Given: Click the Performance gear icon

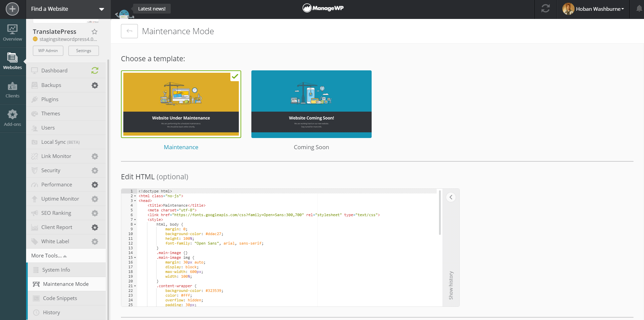Looking at the screenshot, I should 95,185.
